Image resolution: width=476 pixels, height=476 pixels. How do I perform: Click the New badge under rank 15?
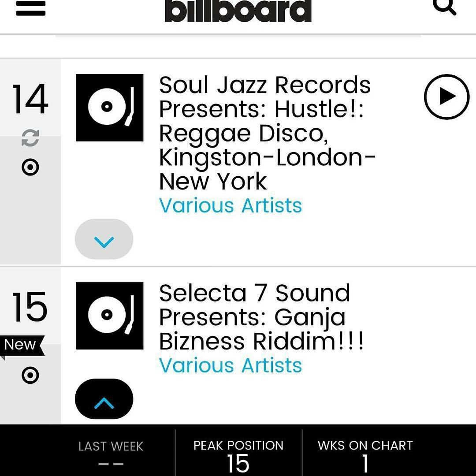point(22,346)
